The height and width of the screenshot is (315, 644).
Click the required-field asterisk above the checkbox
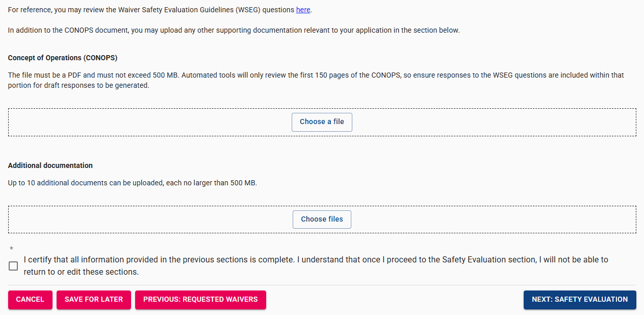11,249
